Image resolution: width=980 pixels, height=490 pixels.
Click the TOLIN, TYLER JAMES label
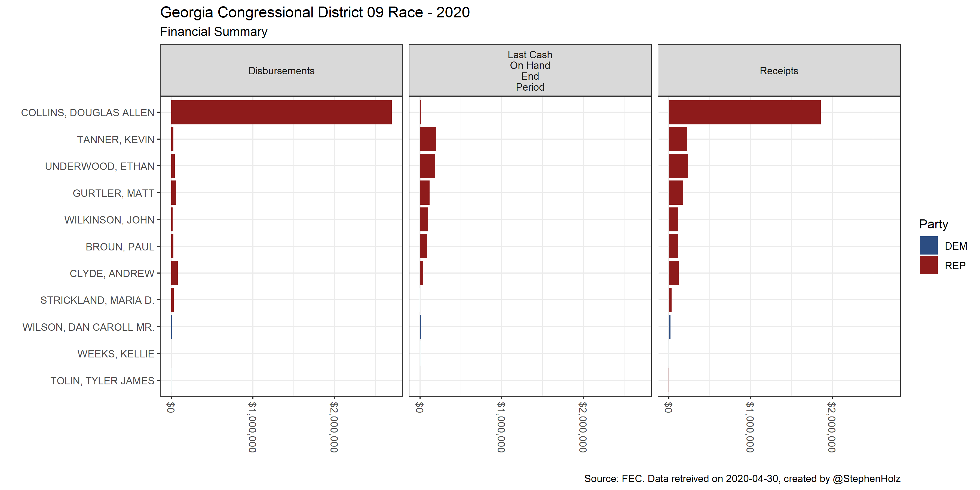(102, 381)
